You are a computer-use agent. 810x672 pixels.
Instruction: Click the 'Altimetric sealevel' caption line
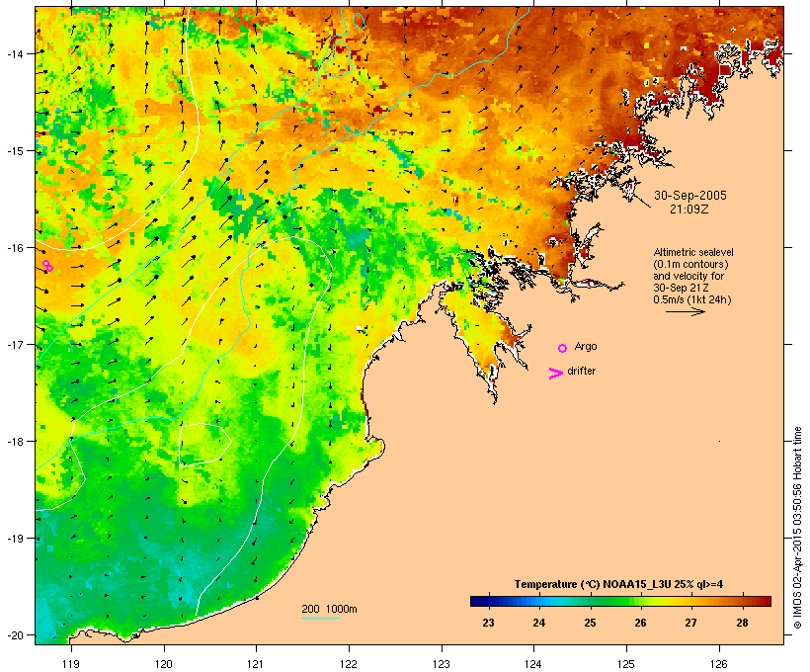point(693,252)
